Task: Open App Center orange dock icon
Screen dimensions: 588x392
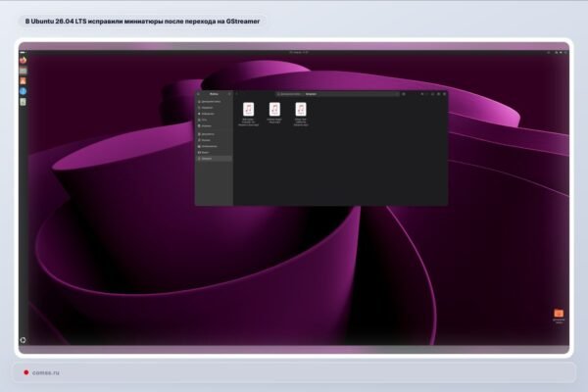Action: pyautogui.click(x=23, y=81)
